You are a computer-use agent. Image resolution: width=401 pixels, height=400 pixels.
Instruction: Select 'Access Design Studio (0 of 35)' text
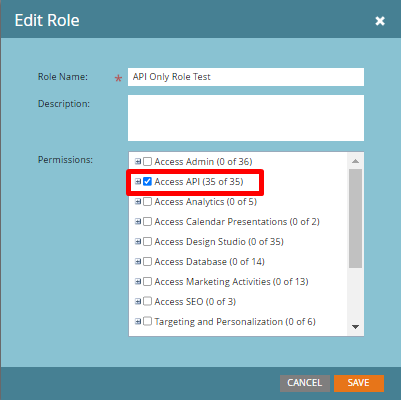219,242
